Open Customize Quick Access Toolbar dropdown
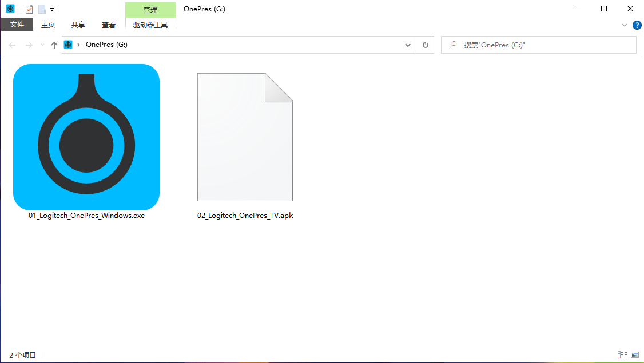 coord(52,10)
